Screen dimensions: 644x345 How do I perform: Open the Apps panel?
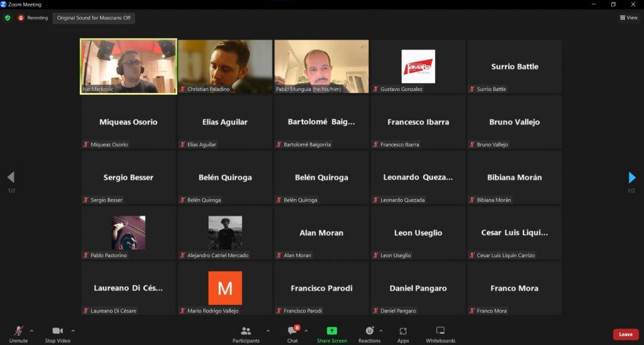click(x=403, y=334)
